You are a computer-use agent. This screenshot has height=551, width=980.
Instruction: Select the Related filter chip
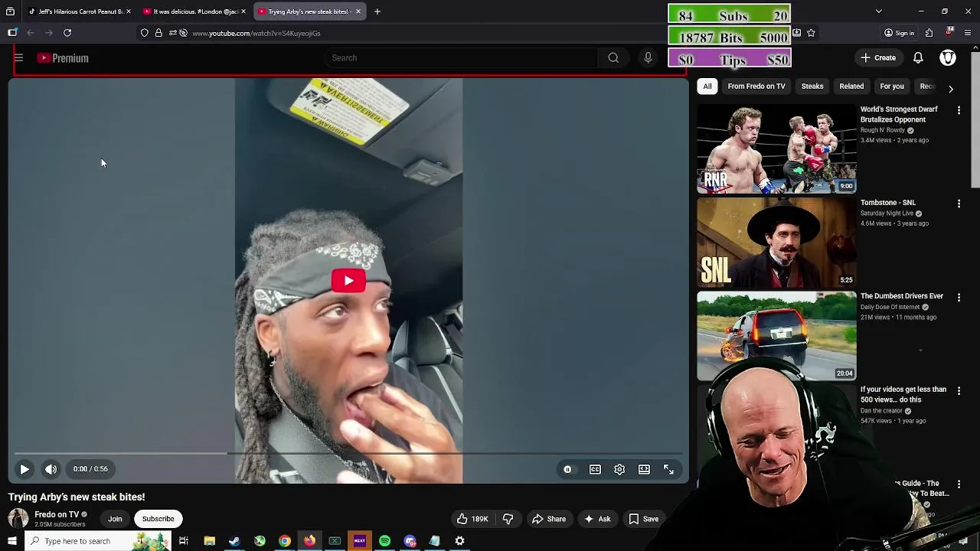[851, 86]
